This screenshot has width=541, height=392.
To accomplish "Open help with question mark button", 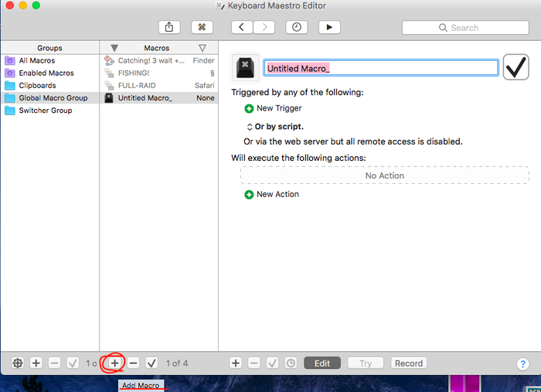I will point(522,363).
